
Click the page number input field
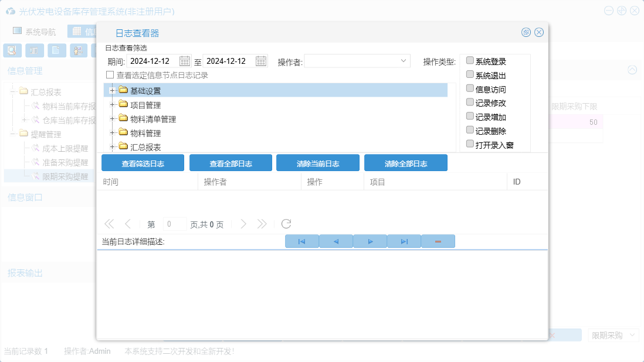[174, 224]
